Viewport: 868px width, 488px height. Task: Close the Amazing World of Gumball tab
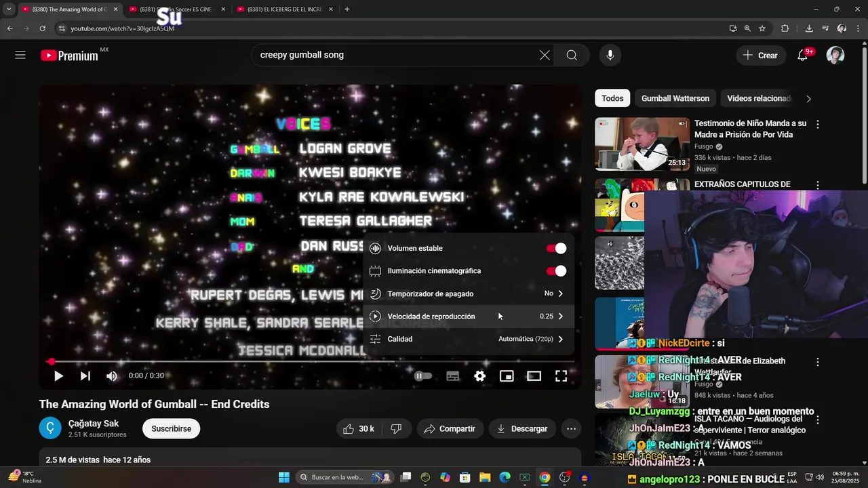pyautogui.click(x=115, y=9)
